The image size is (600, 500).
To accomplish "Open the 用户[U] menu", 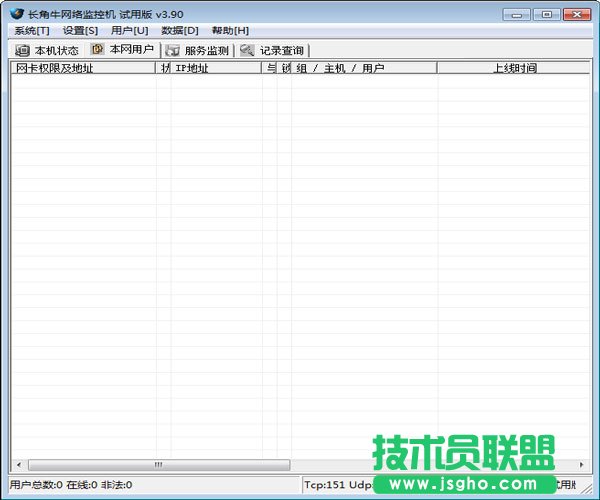I will (130, 31).
